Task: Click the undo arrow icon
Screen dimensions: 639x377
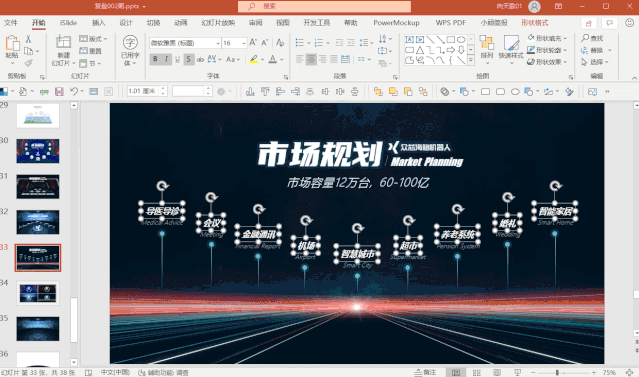Action: [x=74, y=92]
